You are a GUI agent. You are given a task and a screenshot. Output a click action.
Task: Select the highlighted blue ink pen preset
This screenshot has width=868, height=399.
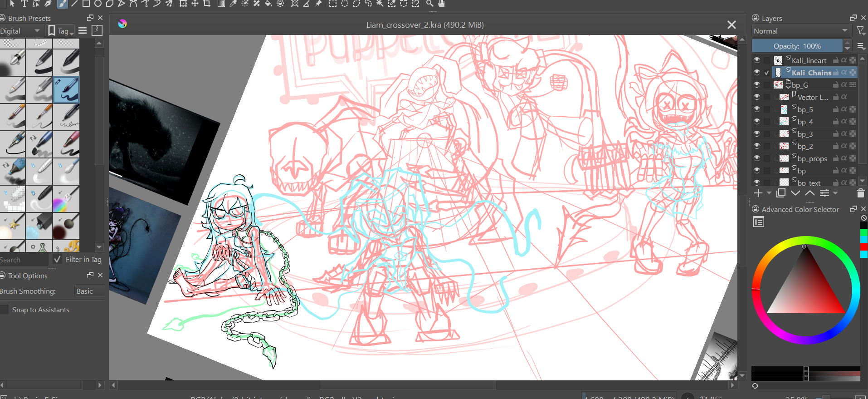click(66, 89)
